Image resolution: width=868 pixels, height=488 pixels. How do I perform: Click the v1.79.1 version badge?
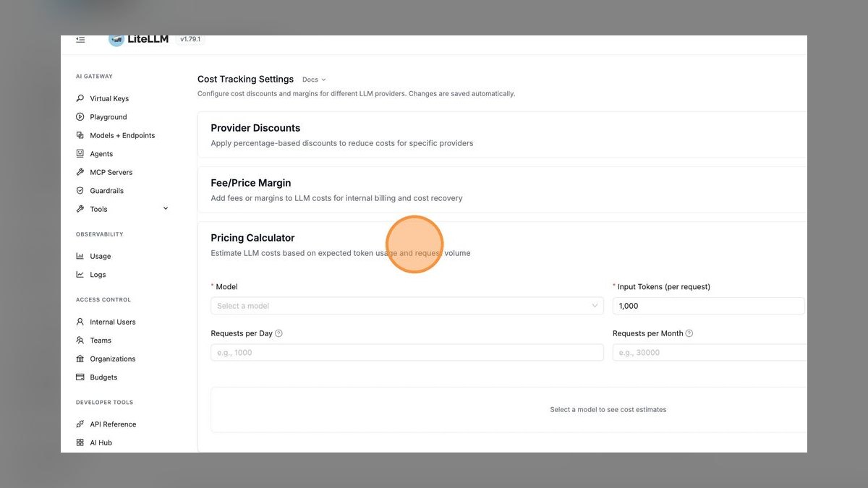click(192, 39)
